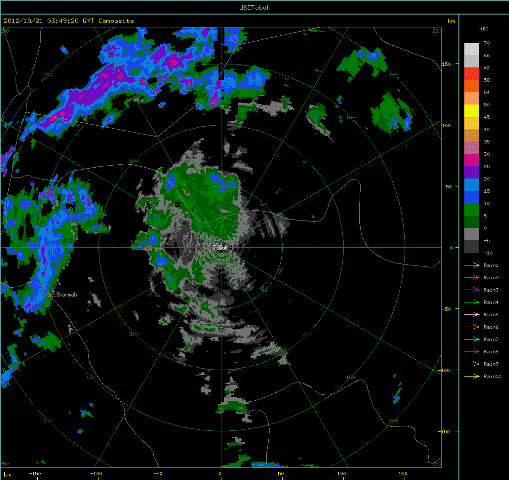509x480 pixels.
Task: Click the magenta-tipped third arrow legend icon
Action: [x=471, y=290]
